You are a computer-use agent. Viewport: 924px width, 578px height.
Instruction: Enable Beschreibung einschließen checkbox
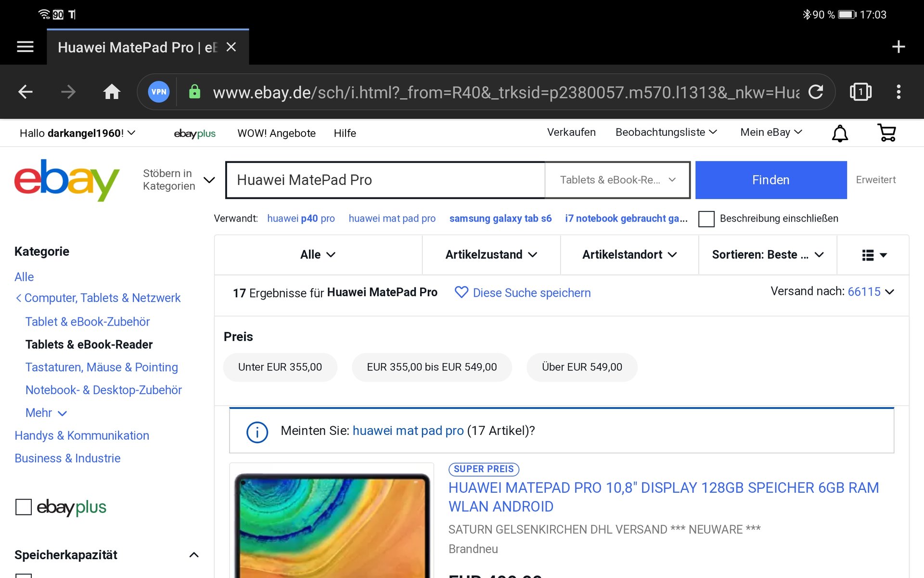(706, 219)
